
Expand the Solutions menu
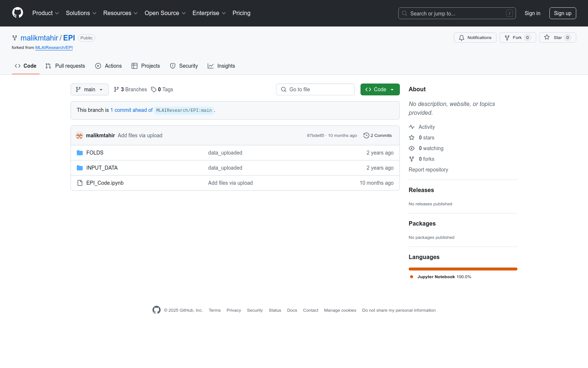click(x=81, y=13)
